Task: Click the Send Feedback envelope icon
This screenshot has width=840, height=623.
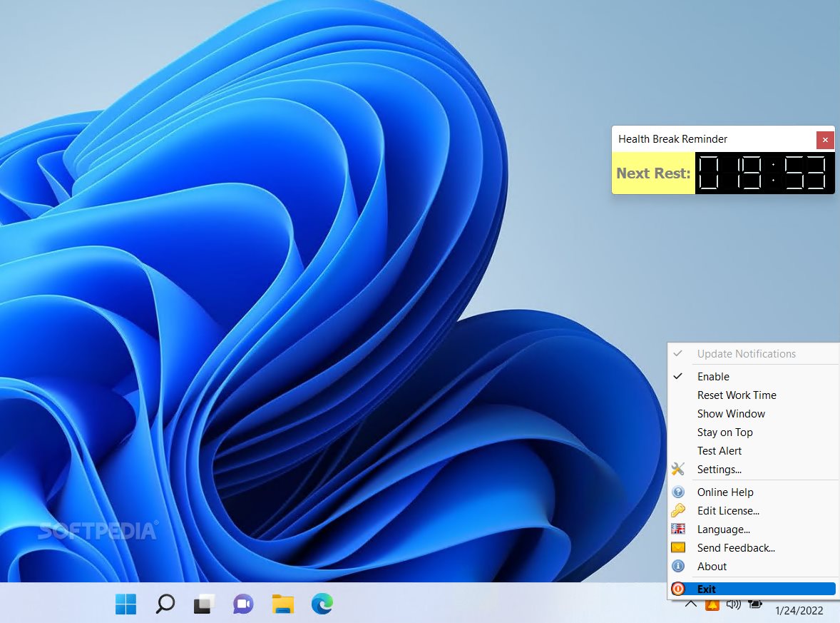Action: [677, 547]
